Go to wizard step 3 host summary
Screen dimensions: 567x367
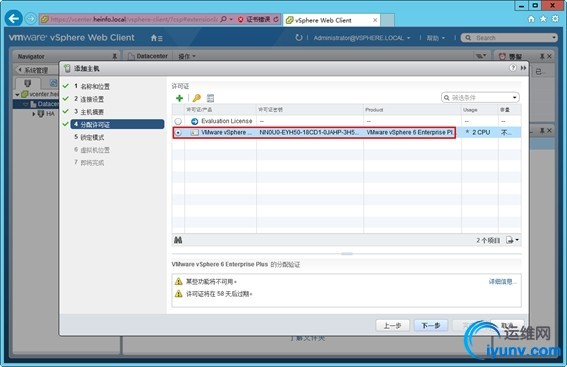89,112
